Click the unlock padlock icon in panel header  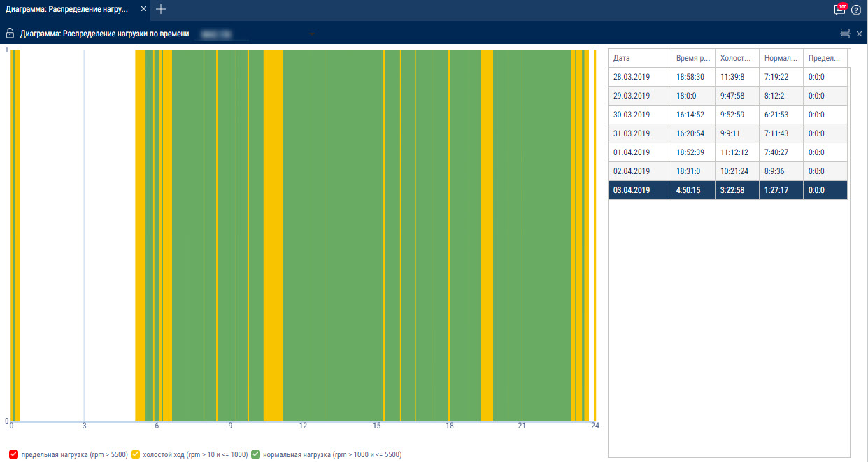point(10,34)
